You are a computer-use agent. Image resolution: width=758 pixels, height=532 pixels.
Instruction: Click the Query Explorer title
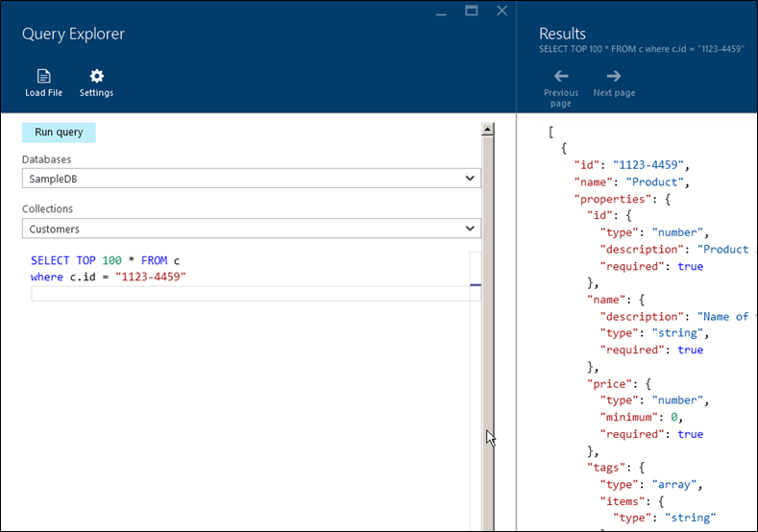[x=73, y=34]
